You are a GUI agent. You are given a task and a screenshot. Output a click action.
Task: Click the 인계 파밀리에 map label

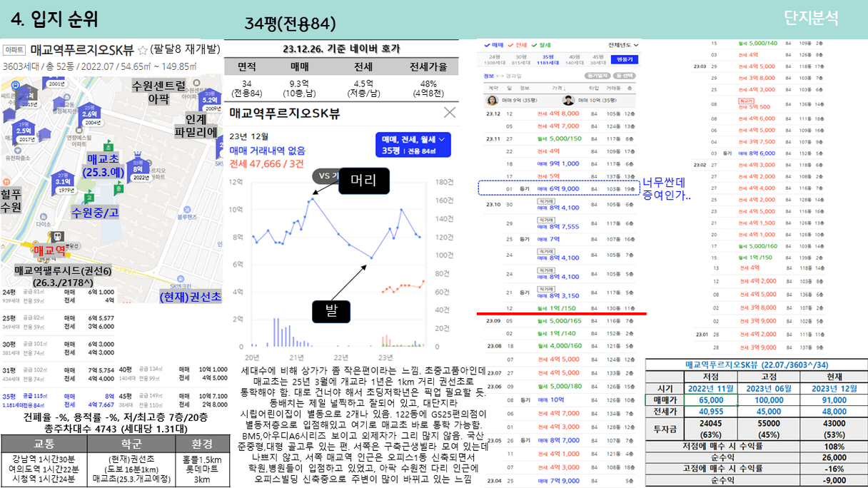[195, 125]
